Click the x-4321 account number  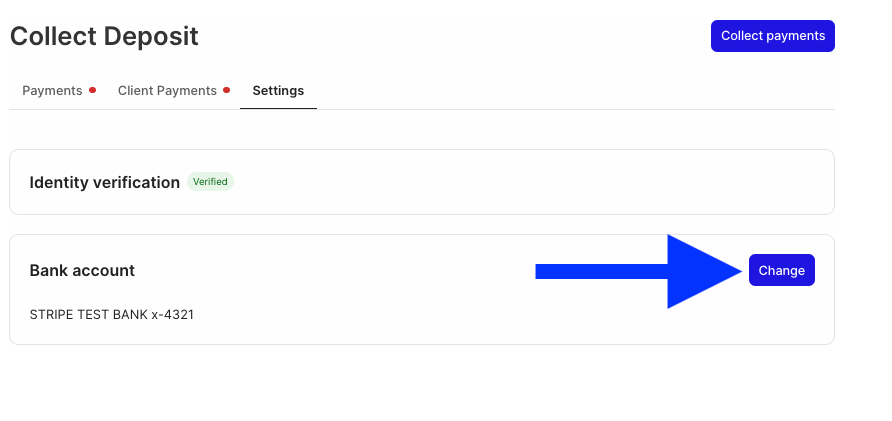click(x=172, y=315)
